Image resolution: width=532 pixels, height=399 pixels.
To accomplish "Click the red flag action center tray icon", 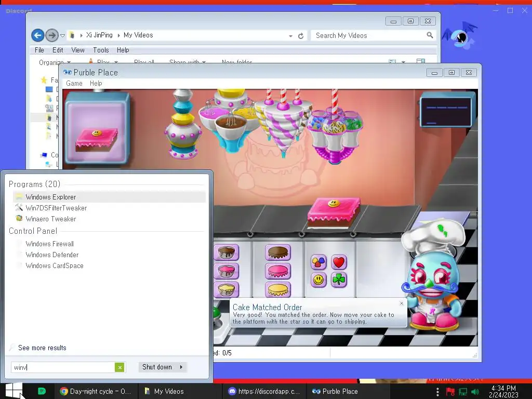I will point(450,392).
